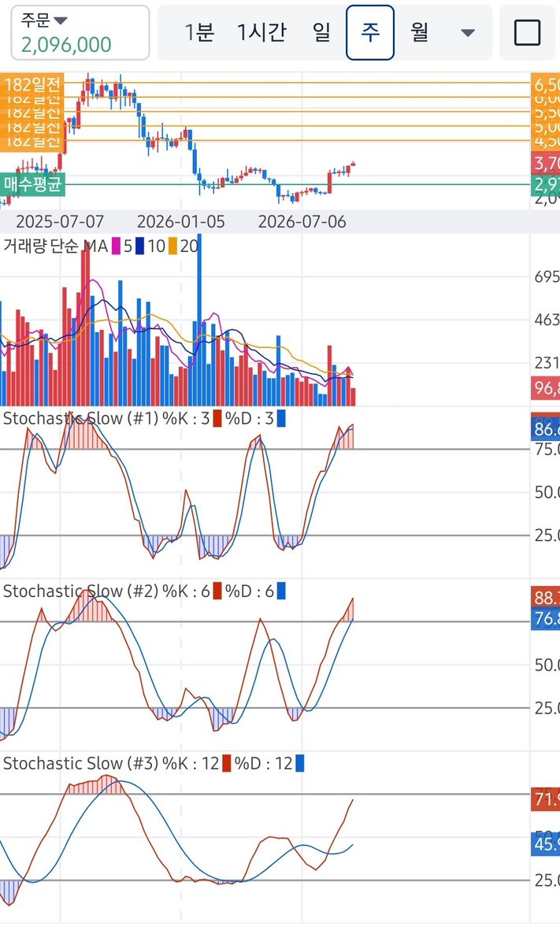Tap Stochastic #3 %D blue swatch

coord(299,763)
